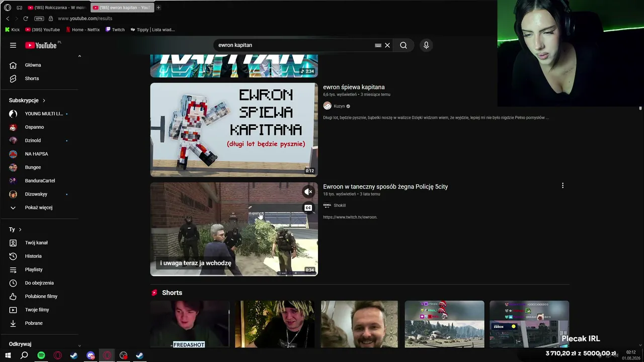This screenshot has height=362, width=644.
Task: Go back in browser
Action: pyautogui.click(x=8, y=19)
